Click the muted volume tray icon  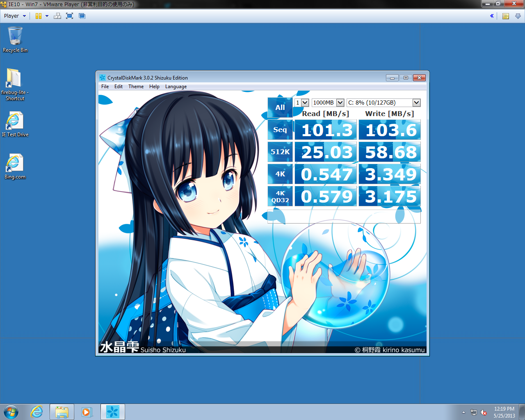[x=484, y=412]
